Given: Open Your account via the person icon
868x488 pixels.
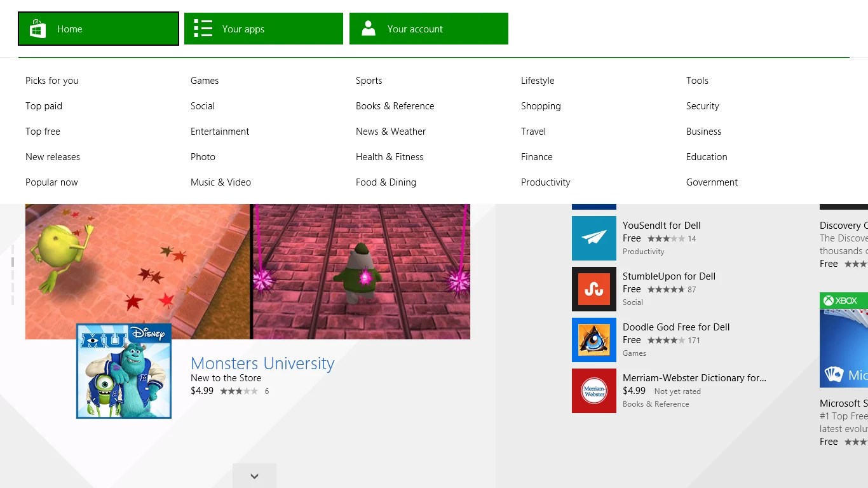Looking at the screenshot, I should point(369,29).
